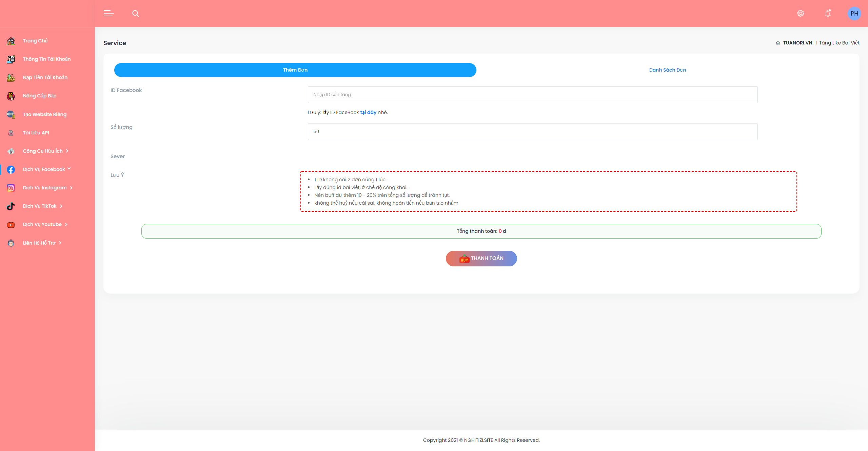Click the Tạo Website Riêng globe icon
The width and height of the screenshot is (868, 451).
[11, 115]
